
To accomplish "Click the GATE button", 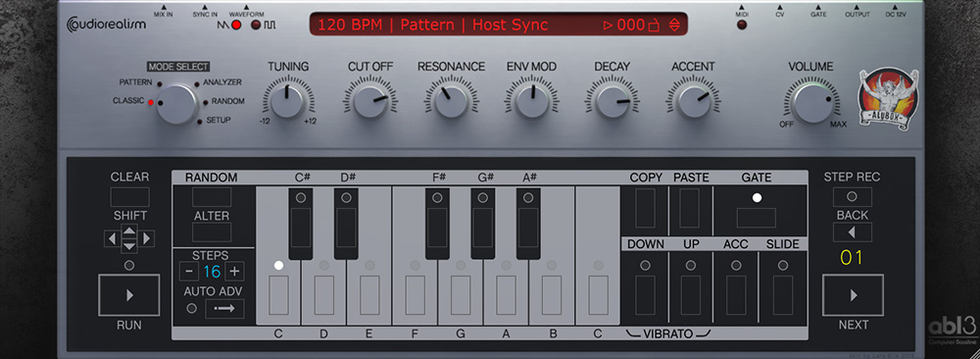I will pyautogui.click(x=757, y=218).
